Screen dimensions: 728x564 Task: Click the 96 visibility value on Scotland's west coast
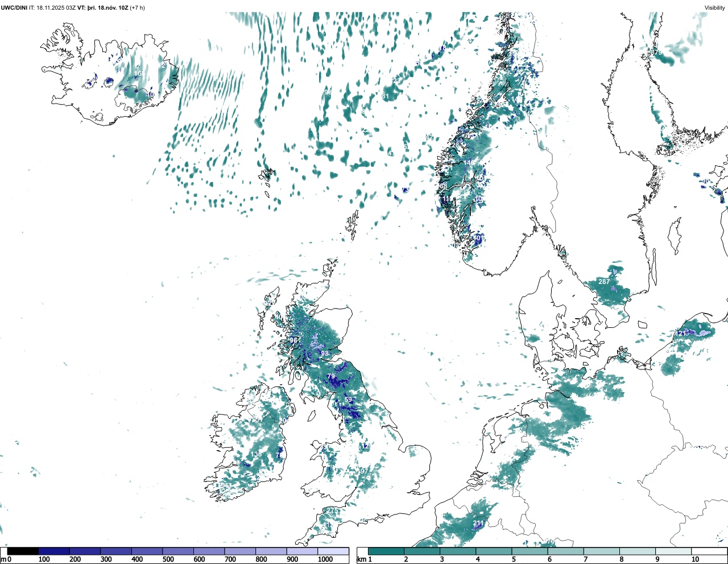point(293,340)
